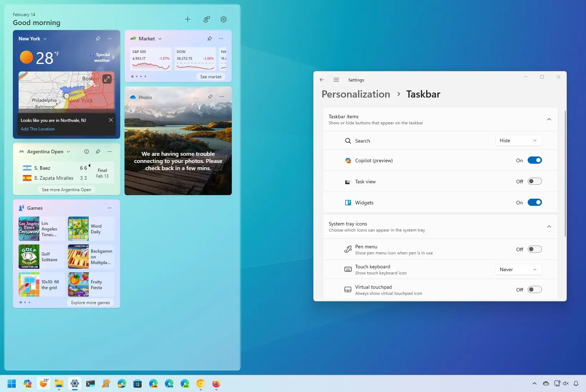Open Firefox from the taskbar
The image size is (586, 392).
216,384
